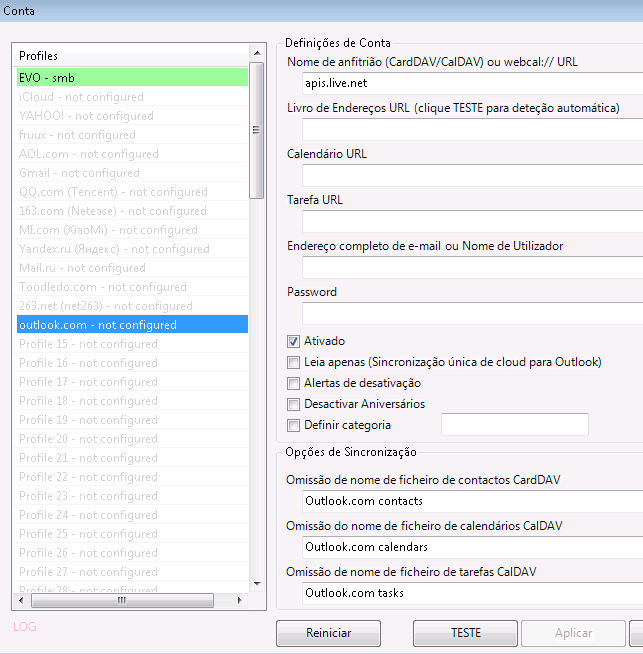Select outlook.com - not configured profile
This screenshot has width=643, height=654.
click(x=132, y=324)
